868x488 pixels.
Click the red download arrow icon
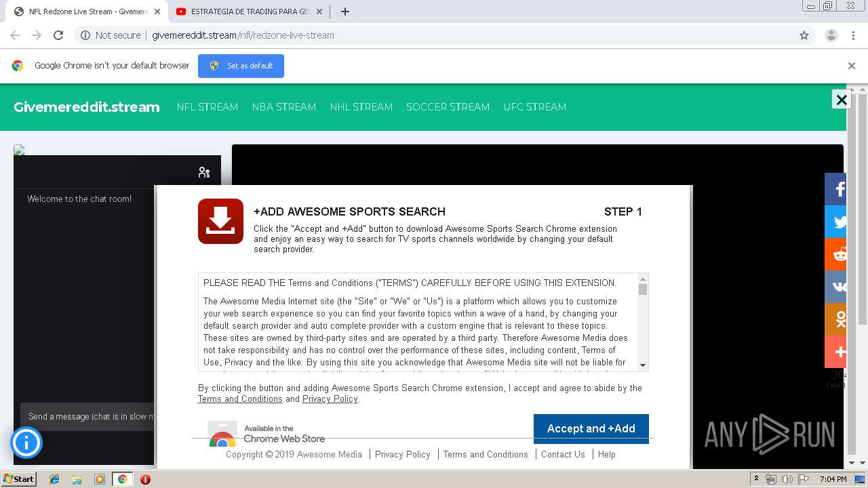click(x=220, y=221)
